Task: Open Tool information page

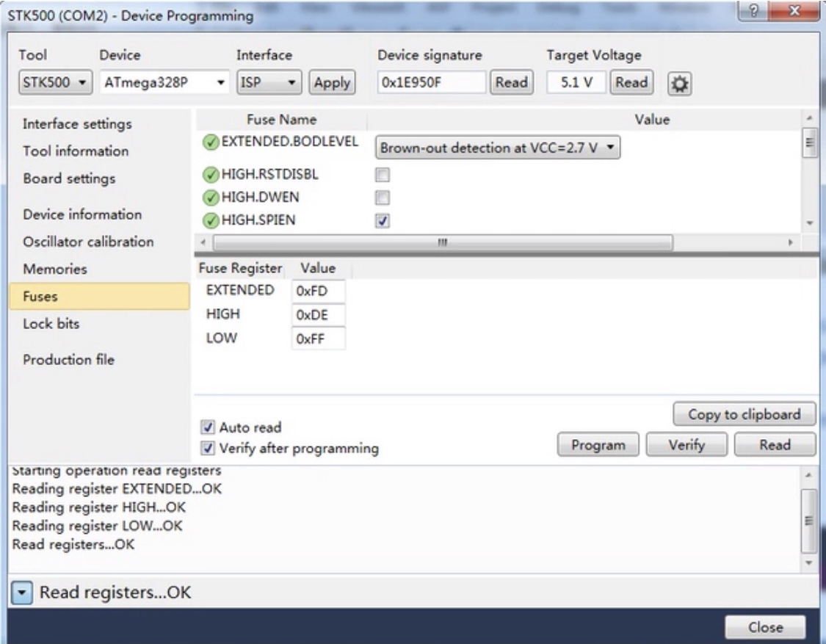Action: 76,151
